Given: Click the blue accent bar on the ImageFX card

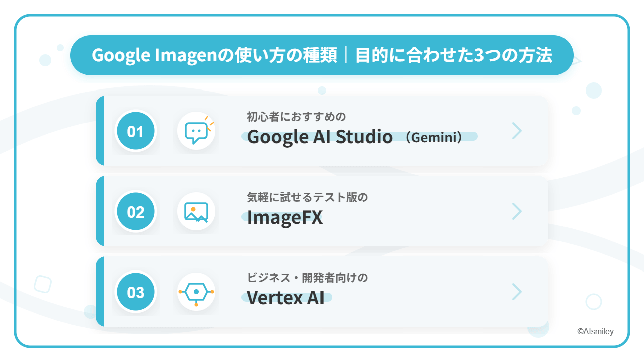Looking at the screenshot, I should coord(100,211).
